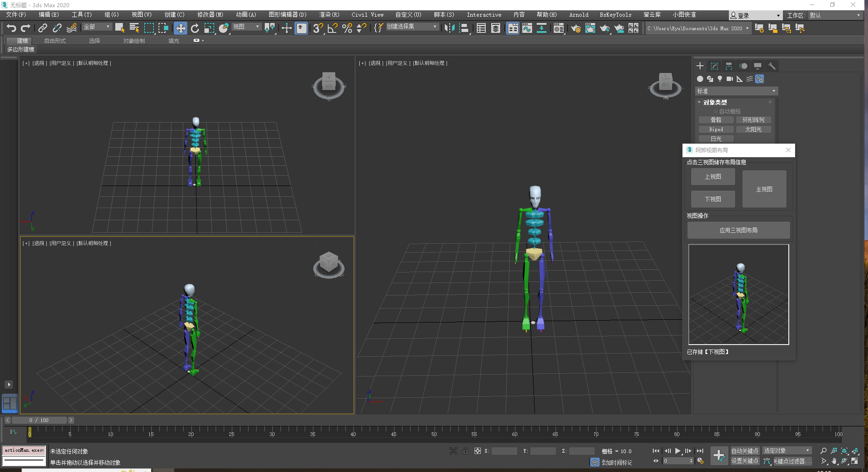Click the Utilities wrench panel icon
868x472 pixels.
772,66
